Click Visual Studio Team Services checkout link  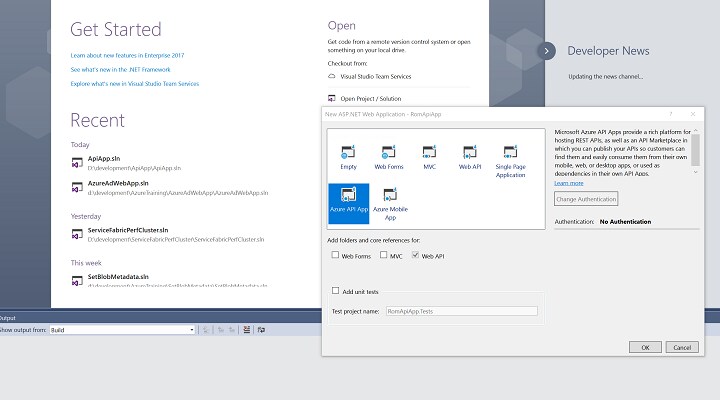pos(376,77)
